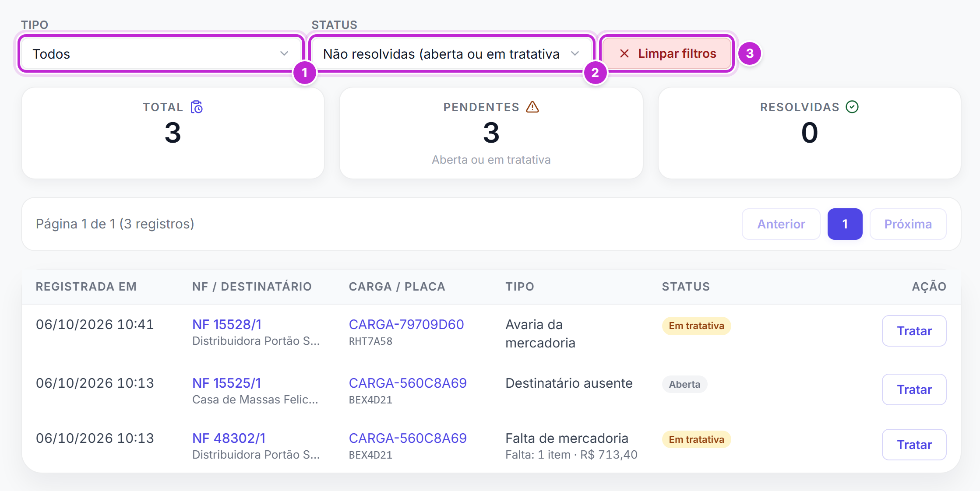Click Destinatário ausente type text
The width and height of the screenshot is (980, 491).
pos(569,383)
